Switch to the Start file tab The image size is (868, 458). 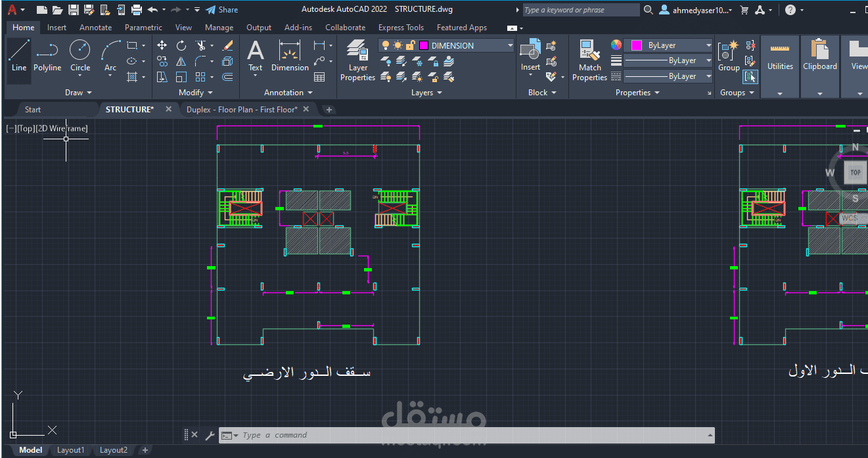click(33, 110)
